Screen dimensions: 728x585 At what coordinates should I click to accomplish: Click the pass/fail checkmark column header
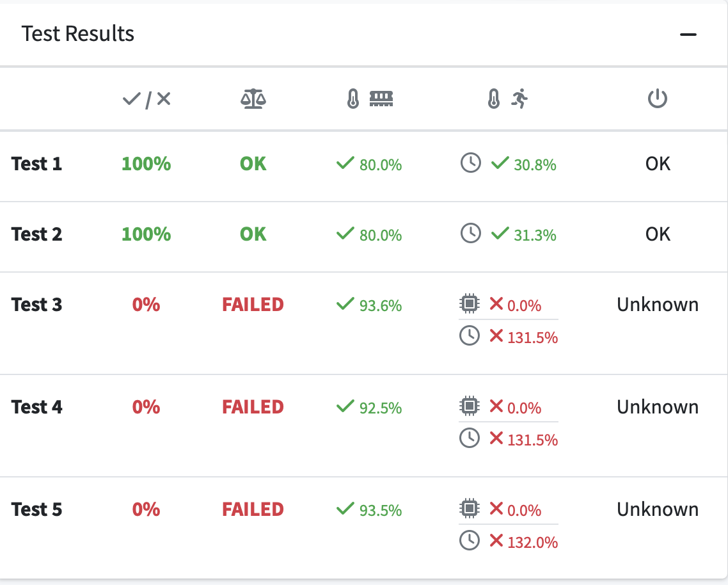(146, 99)
